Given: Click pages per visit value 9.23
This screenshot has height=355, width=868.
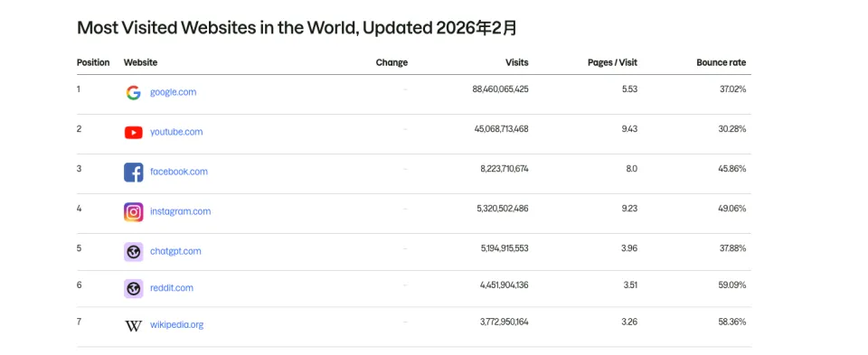Looking at the screenshot, I should (630, 209).
